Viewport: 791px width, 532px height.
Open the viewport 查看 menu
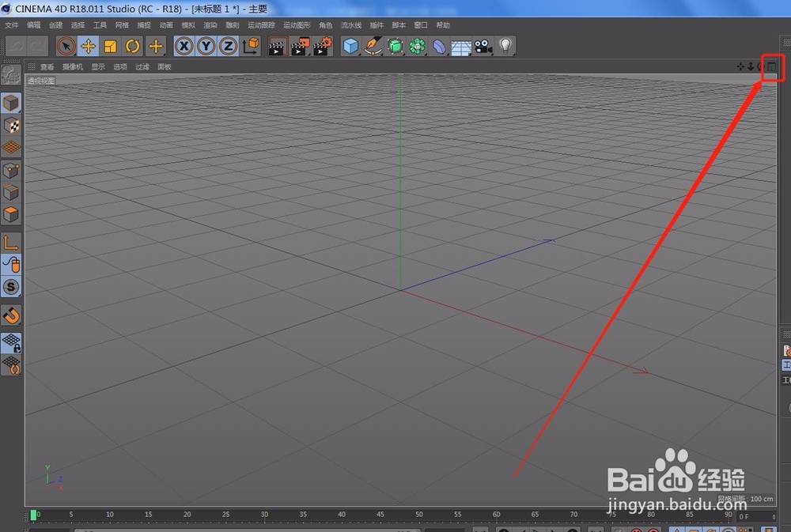[x=47, y=66]
